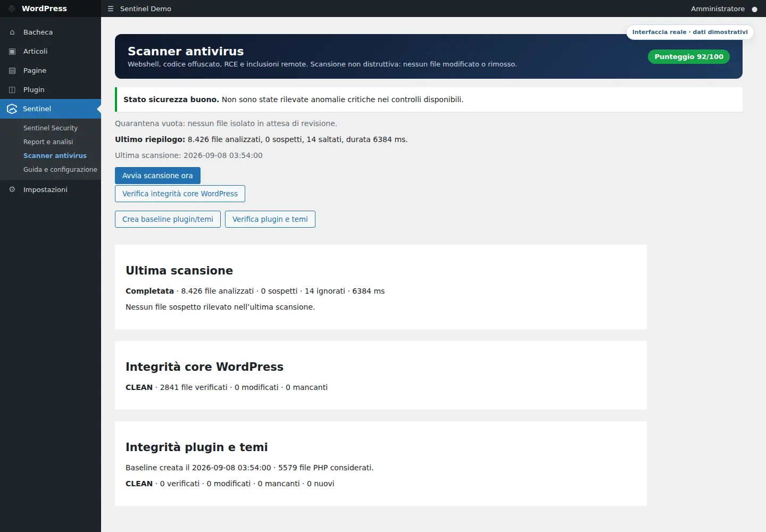The image size is (766, 532).
Task: Click the Sentinel Demo site title
Action: tap(146, 9)
